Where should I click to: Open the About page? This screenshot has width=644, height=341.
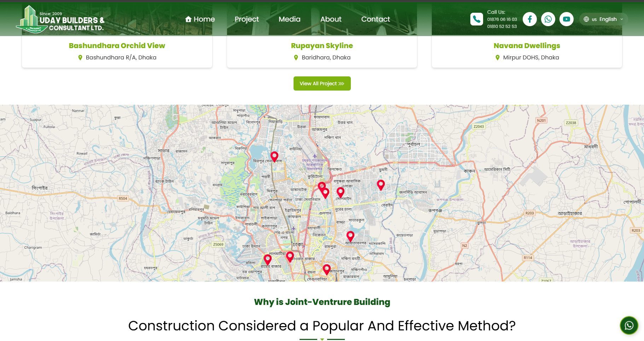coord(331,19)
